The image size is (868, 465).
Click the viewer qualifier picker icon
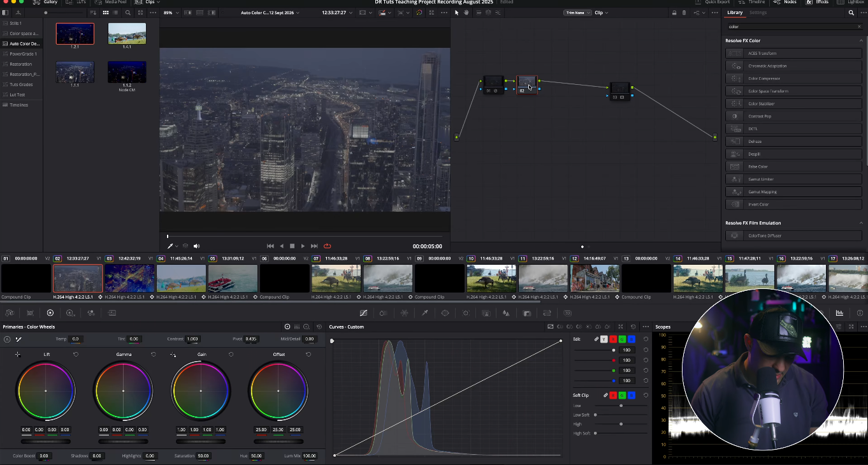pyautogui.click(x=171, y=246)
